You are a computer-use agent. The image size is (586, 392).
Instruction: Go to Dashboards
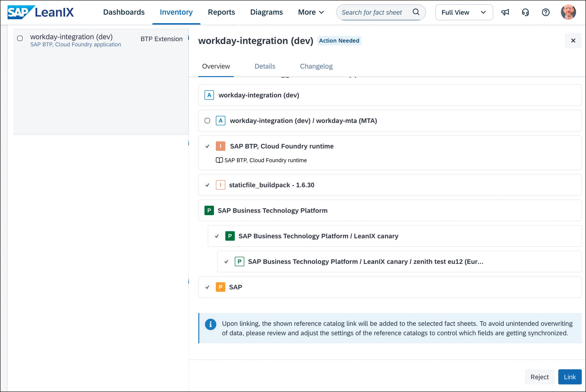124,12
